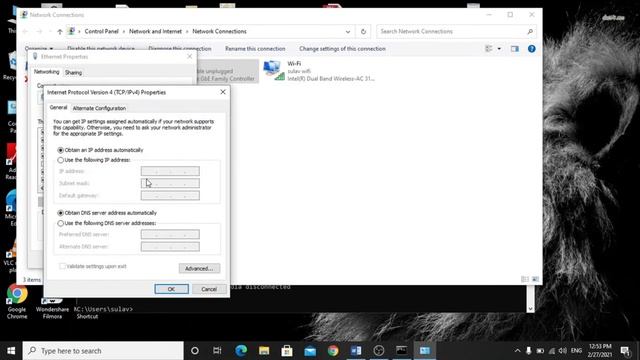The height and width of the screenshot is (360, 640).
Task: Confirm with the OK button
Action: 171,289
